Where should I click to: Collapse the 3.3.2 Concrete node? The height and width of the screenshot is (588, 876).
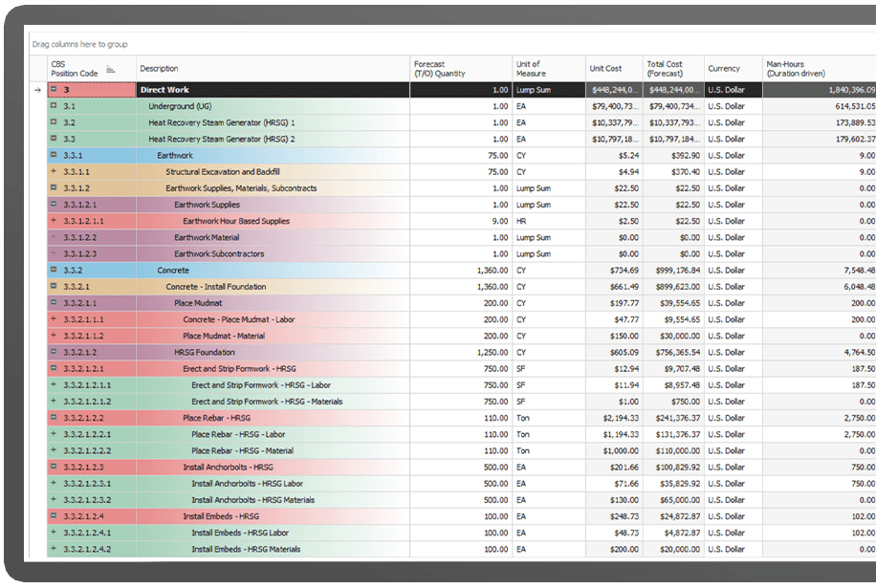point(55,271)
